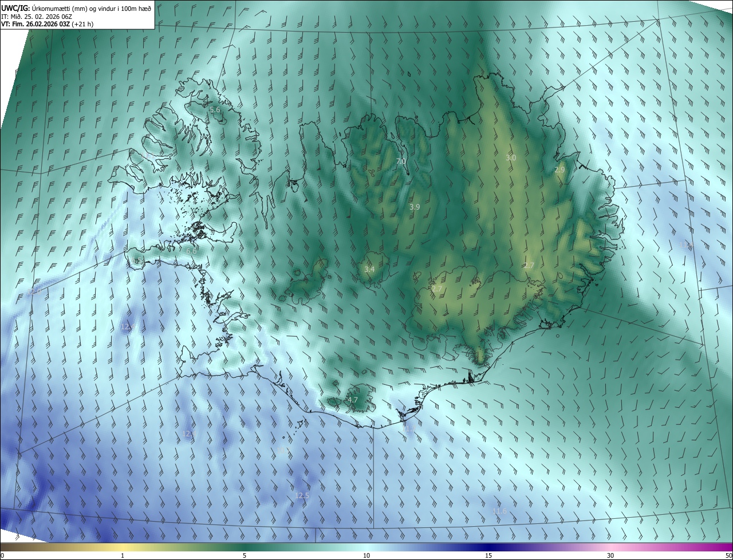Click the '15' tick on the color scale
This screenshot has height=560, width=733.
488,555
